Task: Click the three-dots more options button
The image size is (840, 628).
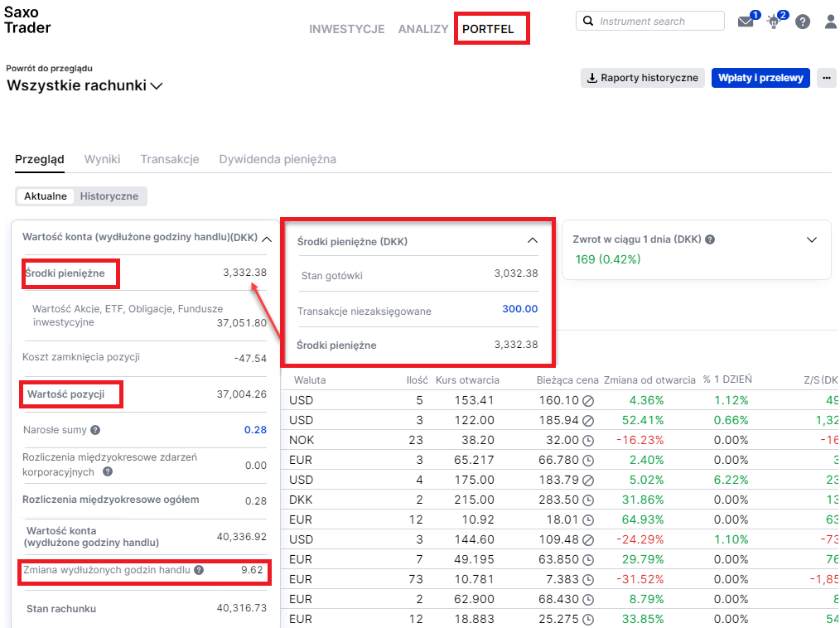Action: pyautogui.click(x=825, y=78)
